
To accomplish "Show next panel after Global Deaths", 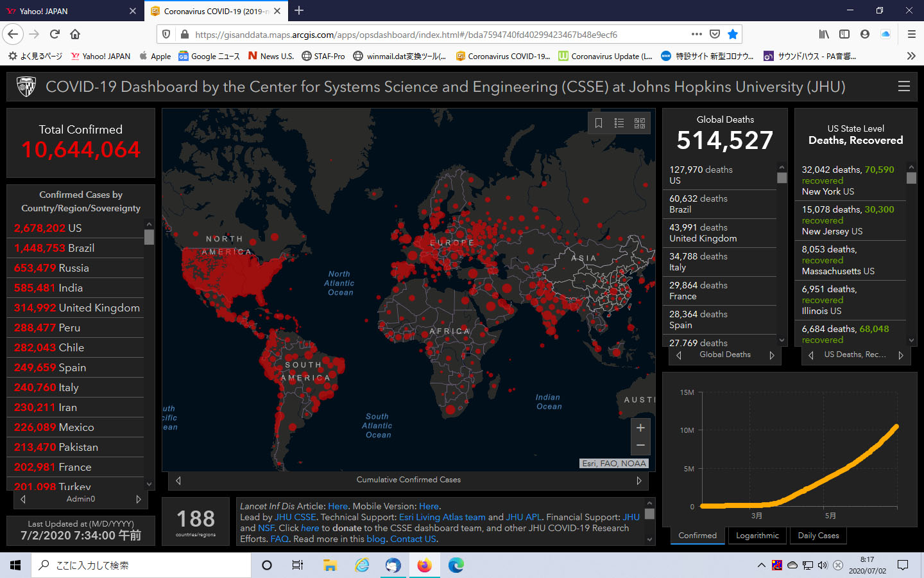I will [x=772, y=355].
